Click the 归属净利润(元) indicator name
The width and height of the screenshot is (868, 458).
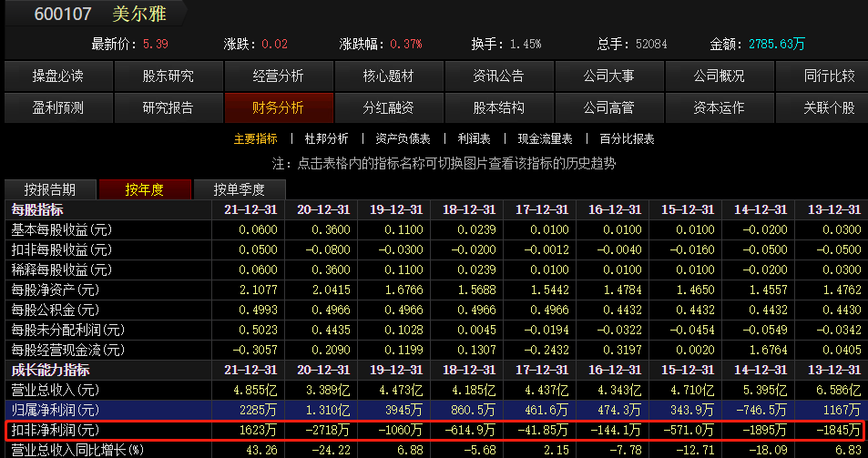coord(56,411)
